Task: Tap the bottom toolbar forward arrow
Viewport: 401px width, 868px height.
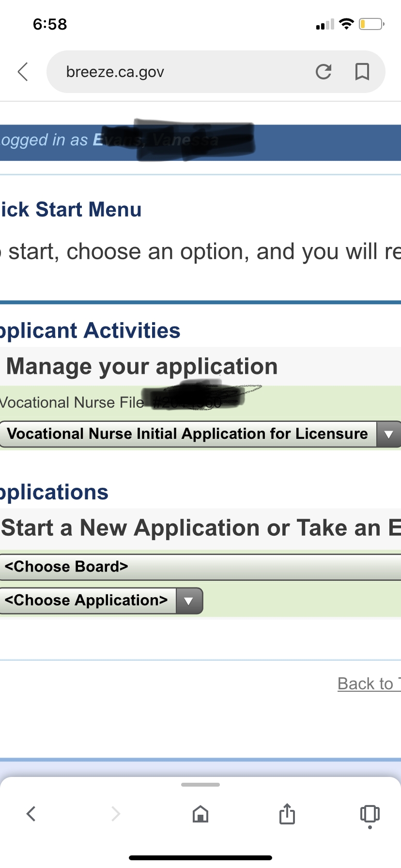Action: click(x=115, y=814)
